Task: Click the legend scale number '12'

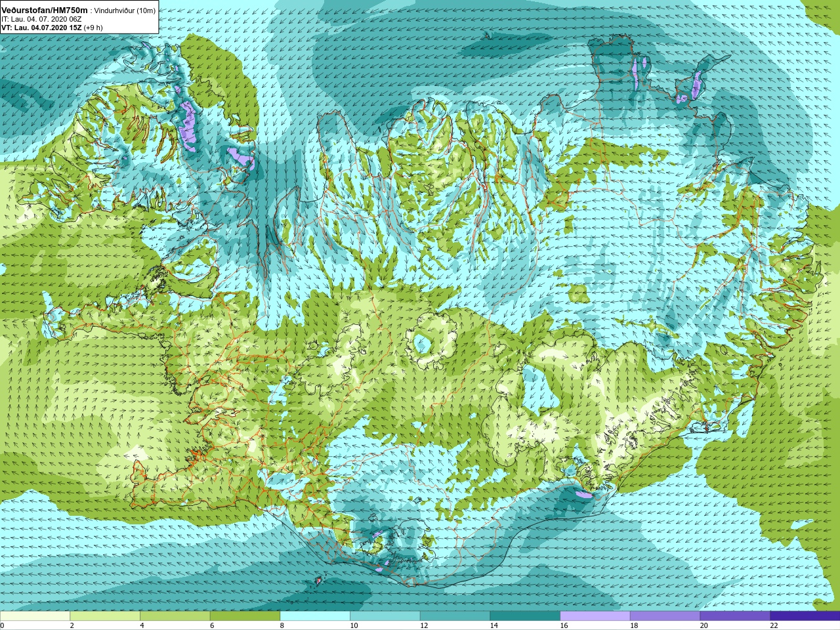Action: [424, 625]
